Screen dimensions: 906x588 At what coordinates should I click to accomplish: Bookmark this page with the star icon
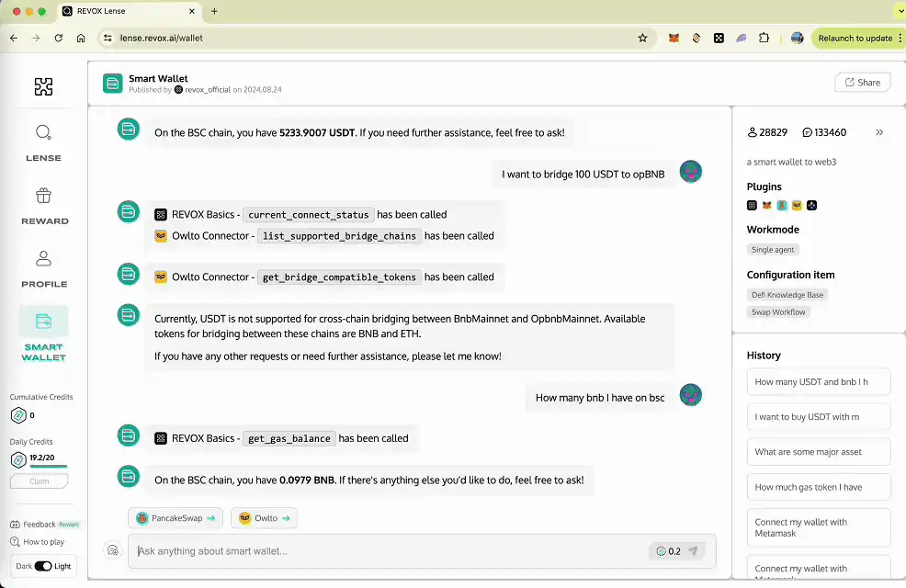point(642,39)
